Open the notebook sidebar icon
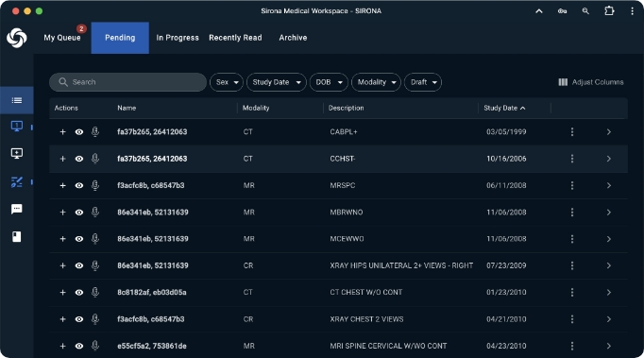 (17, 237)
